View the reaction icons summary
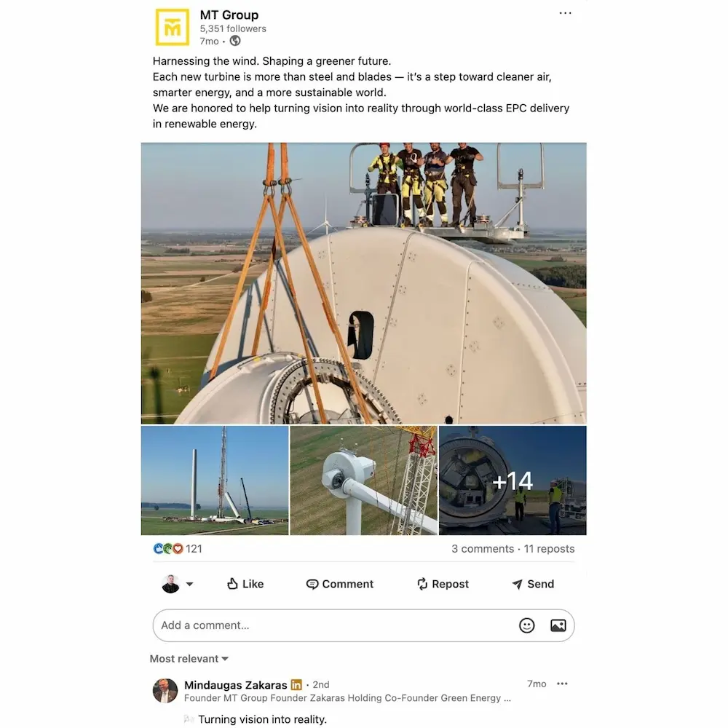Screen dimensions: 728x728 coord(168,549)
